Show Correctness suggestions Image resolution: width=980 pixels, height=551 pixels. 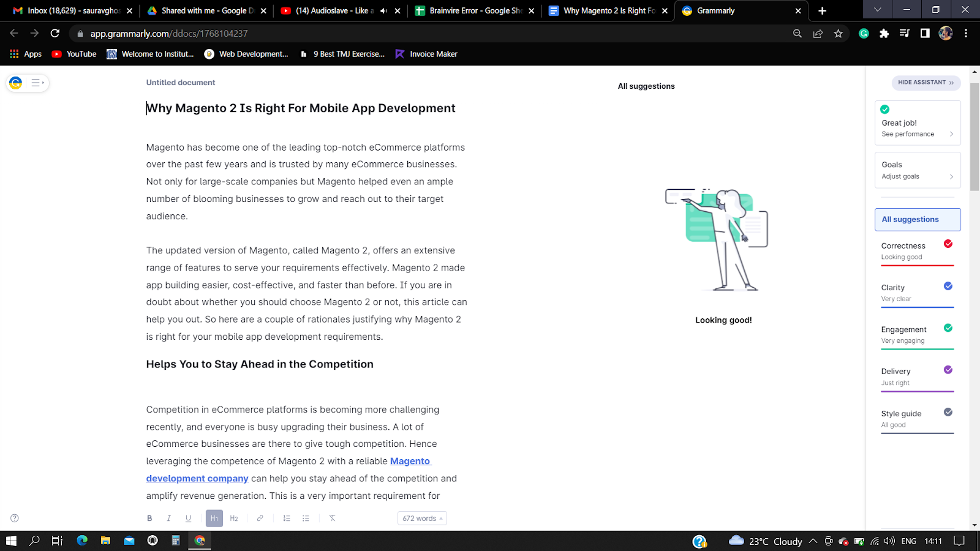pyautogui.click(x=918, y=252)
